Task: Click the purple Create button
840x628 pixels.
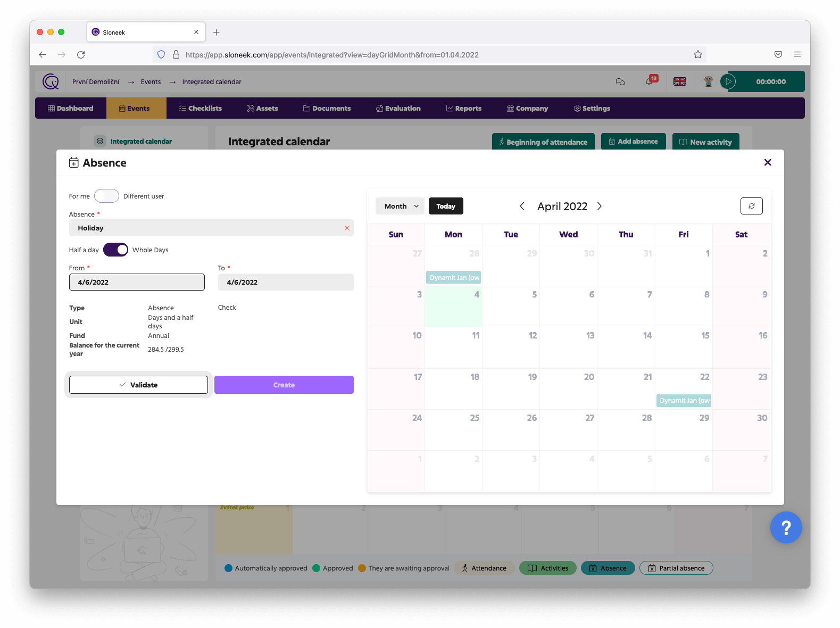Action: click(x=284, y=385)
